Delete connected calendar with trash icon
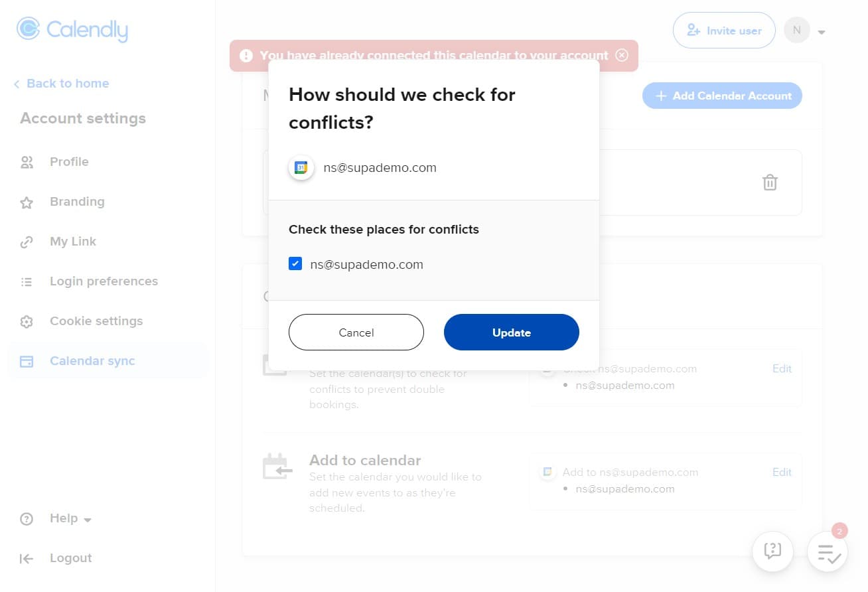The width and height of the screenshot is (868, 592). (769, 183)
